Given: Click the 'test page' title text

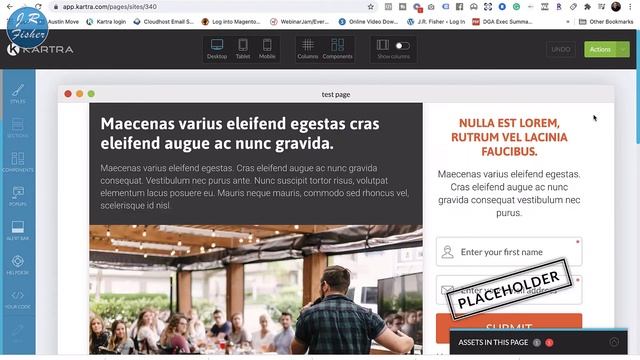Looking at the screenshot, I should coord(336,94).
